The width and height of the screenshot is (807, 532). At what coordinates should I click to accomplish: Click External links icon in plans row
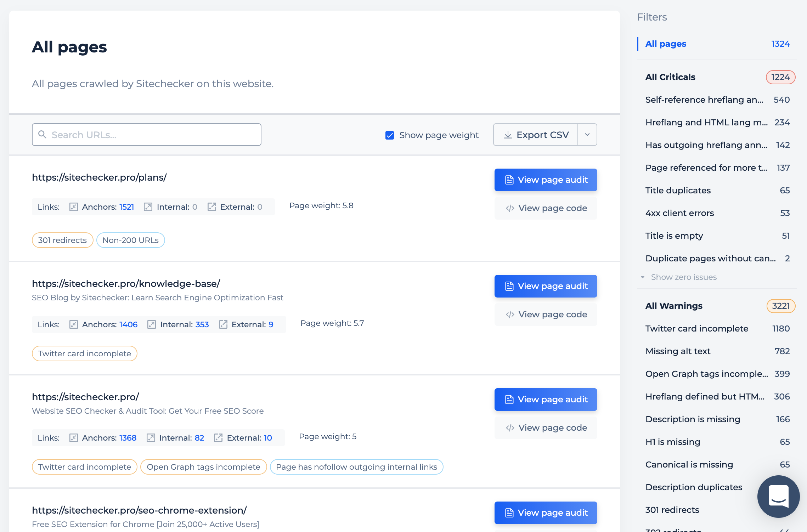211,207
